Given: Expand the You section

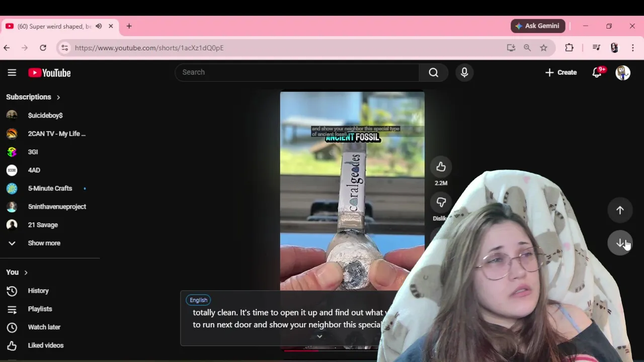Looking at the screenshot, I should click(17, 273).
